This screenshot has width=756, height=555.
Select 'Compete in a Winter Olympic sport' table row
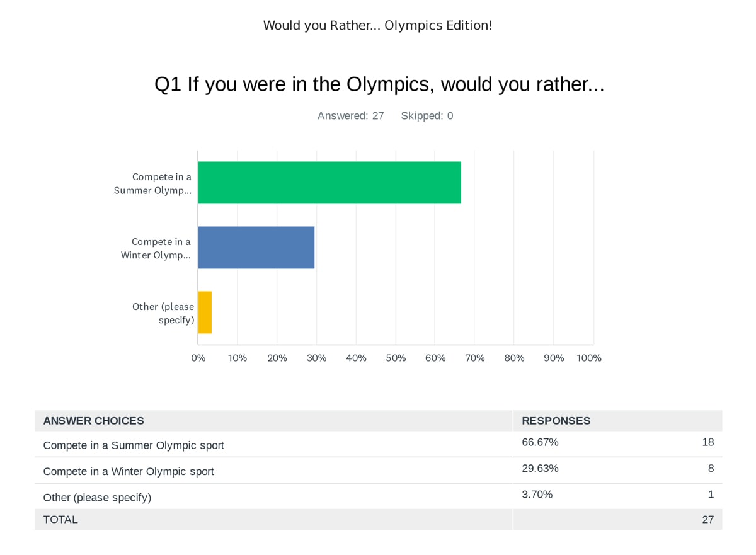click(x=129, y=471)
